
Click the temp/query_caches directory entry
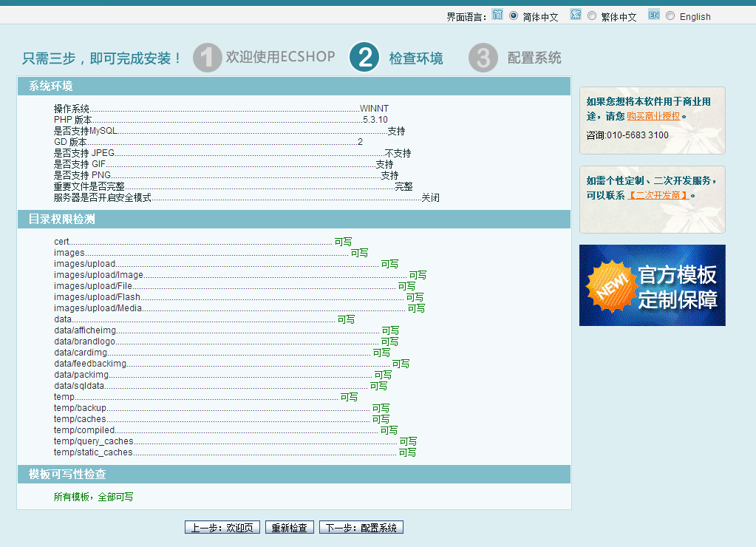click(94, 441)
